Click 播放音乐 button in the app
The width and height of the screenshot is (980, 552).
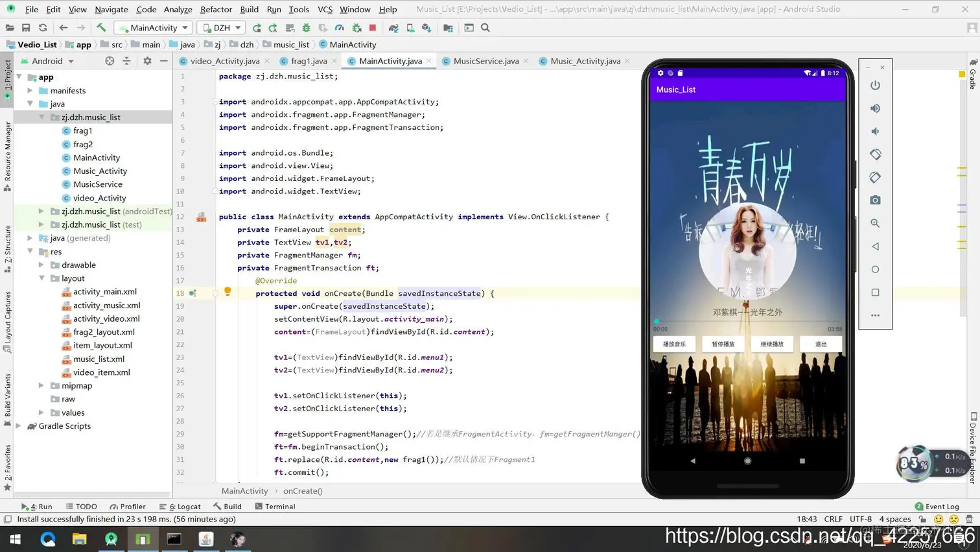[x=674, y=344]
